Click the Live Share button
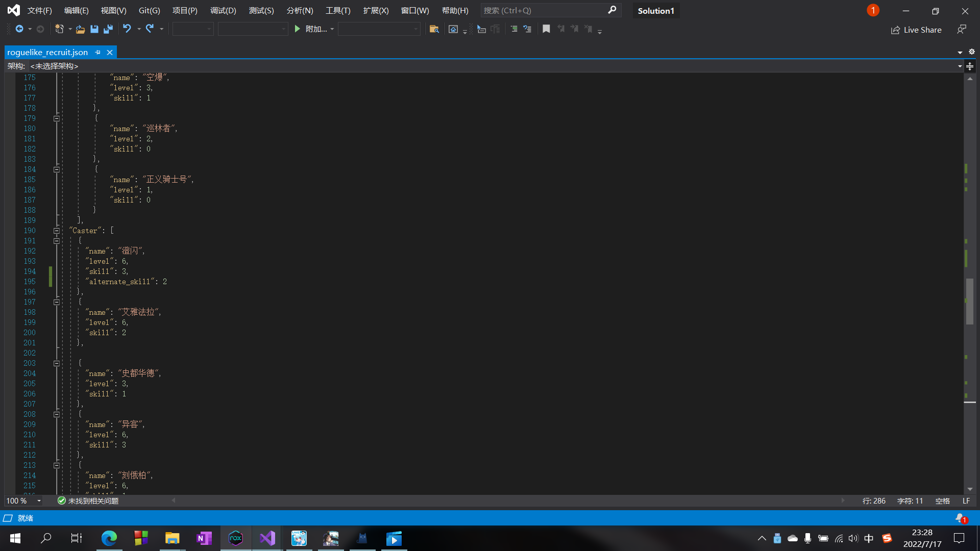This screenshot has width=980, height=551. click(x=917, y=30)
